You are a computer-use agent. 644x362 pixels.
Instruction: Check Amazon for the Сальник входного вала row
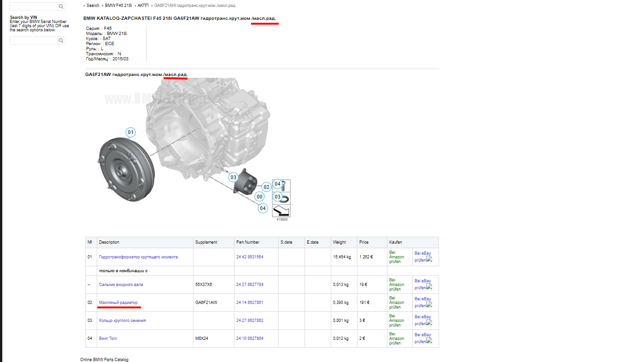pos(397,285)
